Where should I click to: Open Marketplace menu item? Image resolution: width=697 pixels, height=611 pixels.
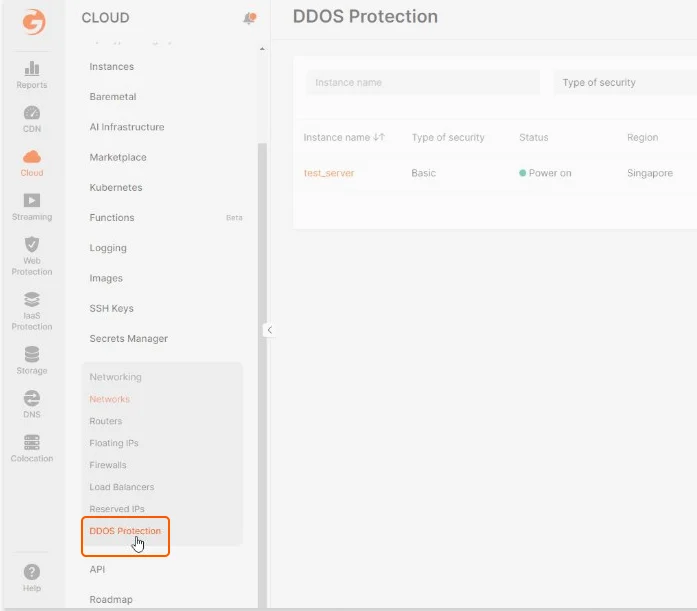118,157
